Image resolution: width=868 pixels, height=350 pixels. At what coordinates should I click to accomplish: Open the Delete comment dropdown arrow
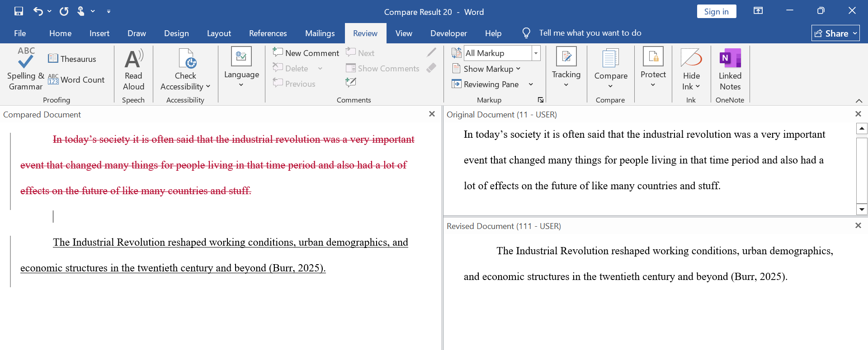(320, 69)
